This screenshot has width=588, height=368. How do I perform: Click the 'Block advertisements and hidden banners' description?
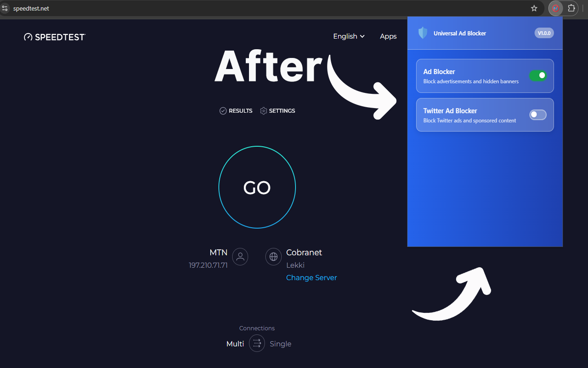pos(471,81)
